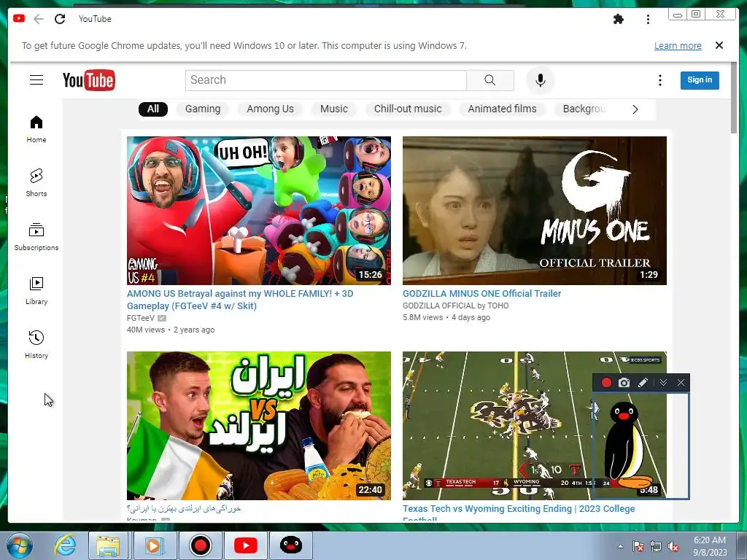Open AMONG US Betrayal video title

[240, 300]
